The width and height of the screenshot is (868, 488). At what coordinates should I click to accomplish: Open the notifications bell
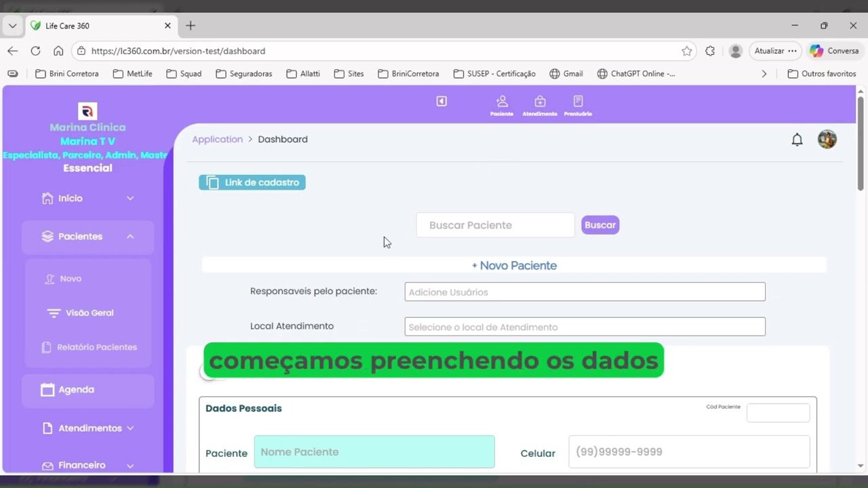[797, 140]
